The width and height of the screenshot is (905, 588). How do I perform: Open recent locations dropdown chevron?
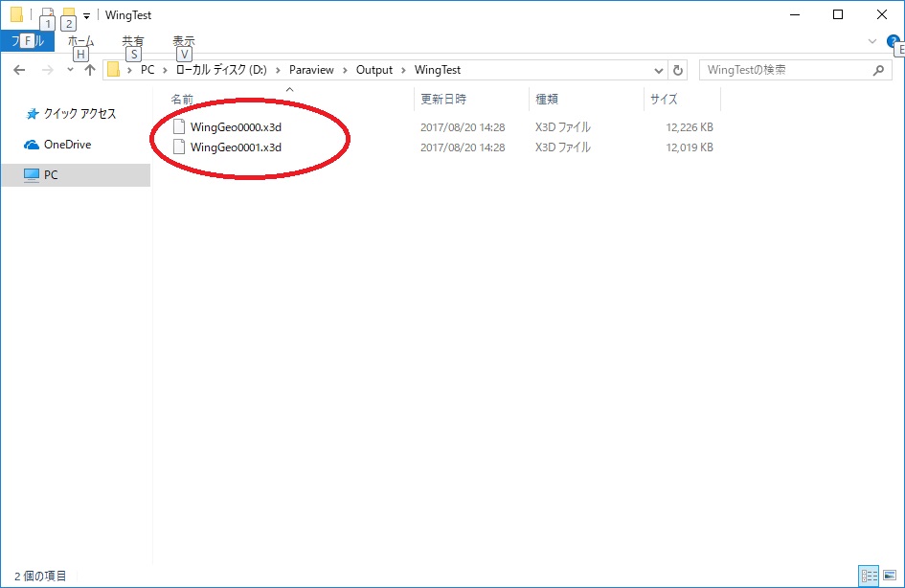pyautogui.click(x=70, y=70)
